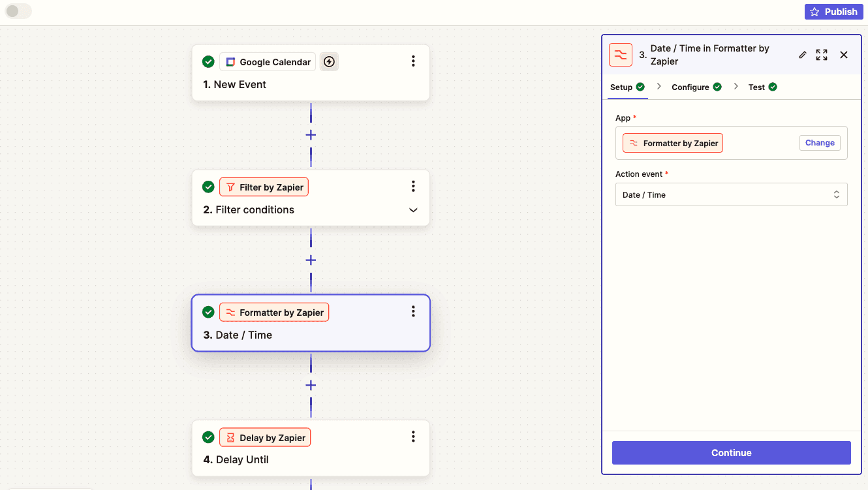Add a step below Date / Time
This screenshot has width=868, height=490.
tap(311, 386)
